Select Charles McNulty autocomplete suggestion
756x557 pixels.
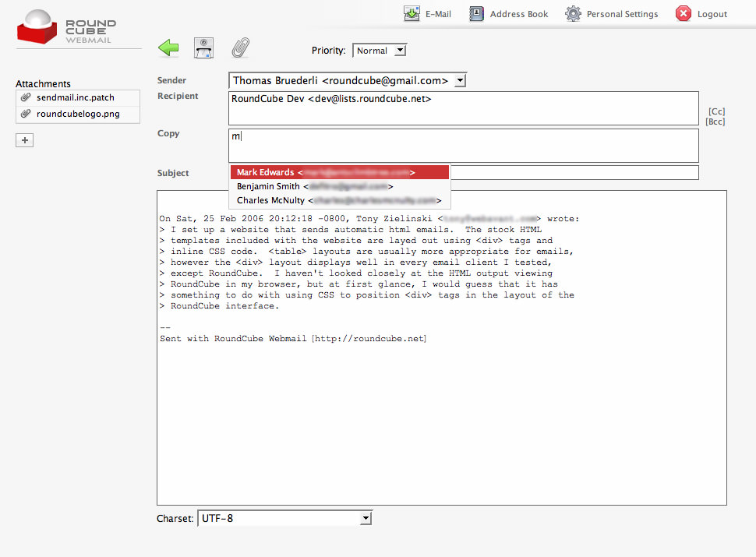click(340, 200)
